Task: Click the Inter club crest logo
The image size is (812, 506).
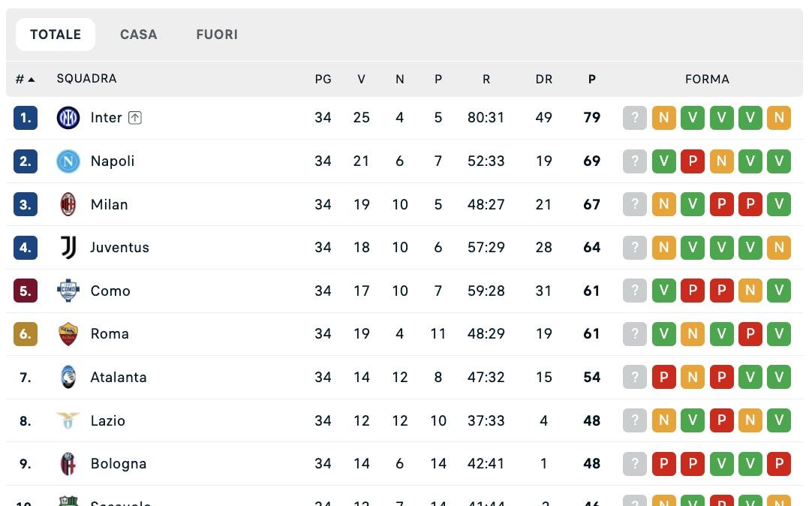Action: (x=68, y=117)
